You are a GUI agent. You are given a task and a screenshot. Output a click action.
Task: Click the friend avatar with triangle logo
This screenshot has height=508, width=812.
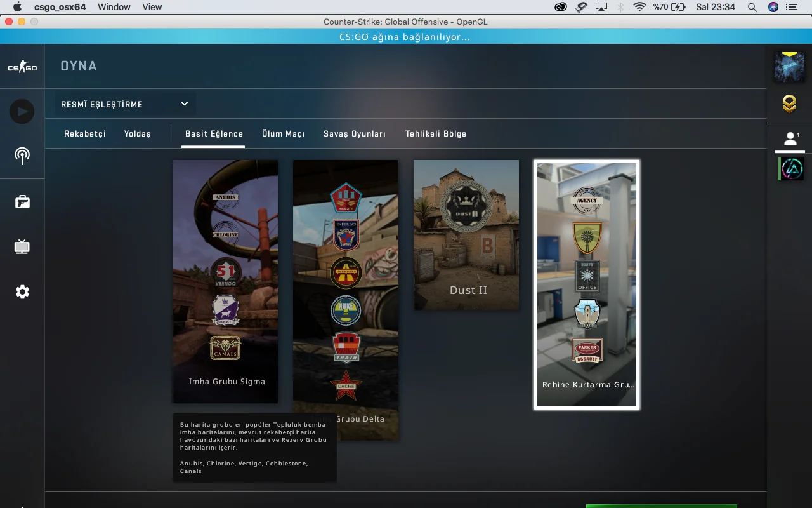tap(792, 169)
